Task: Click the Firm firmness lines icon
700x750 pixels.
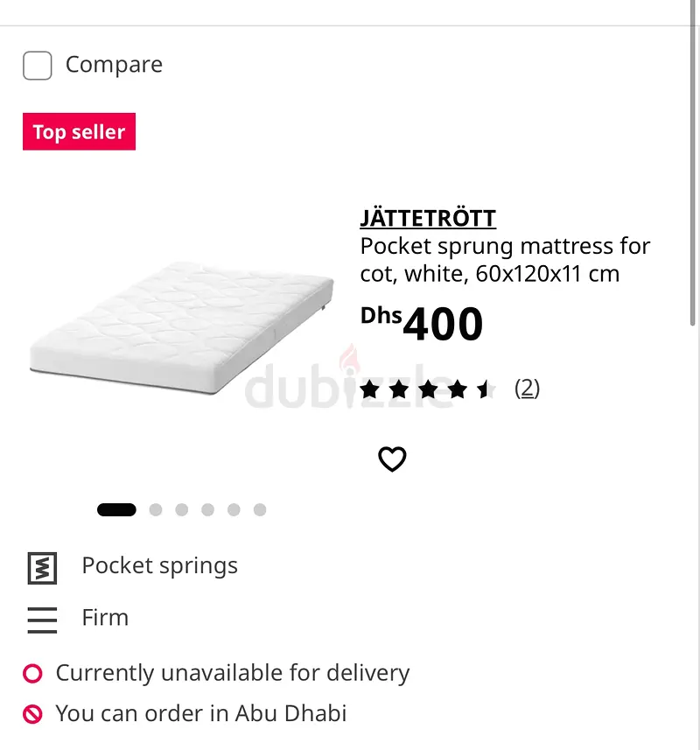Action: (x=42, y=620)
